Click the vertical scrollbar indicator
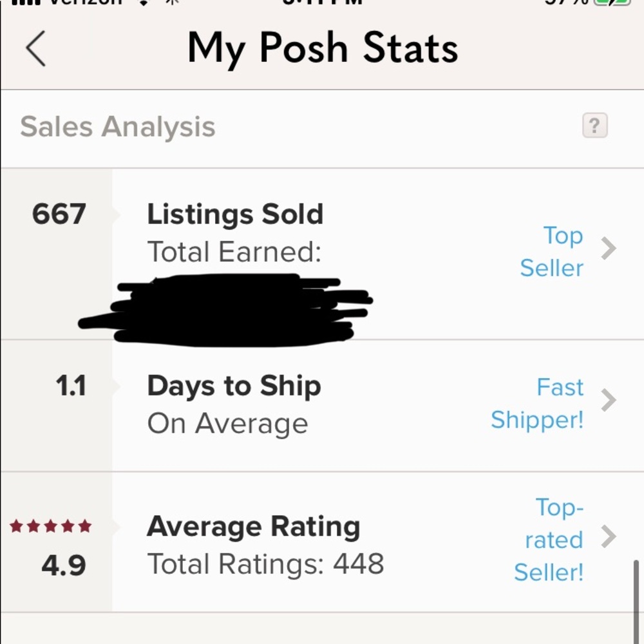Viewport: 644px width, 644px height. coord(636,601)
